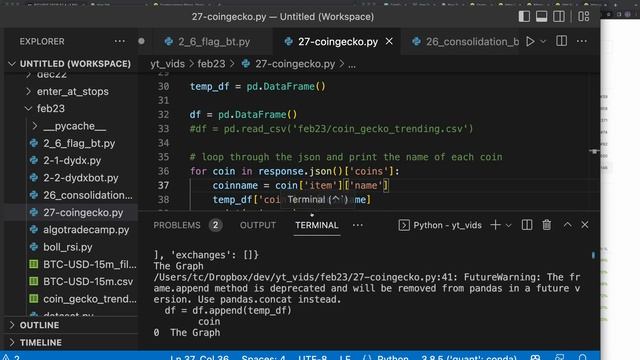Click the csv icon beside BTC-USD-15m.csv
640x360 pixels.
[x=34, y=282]
